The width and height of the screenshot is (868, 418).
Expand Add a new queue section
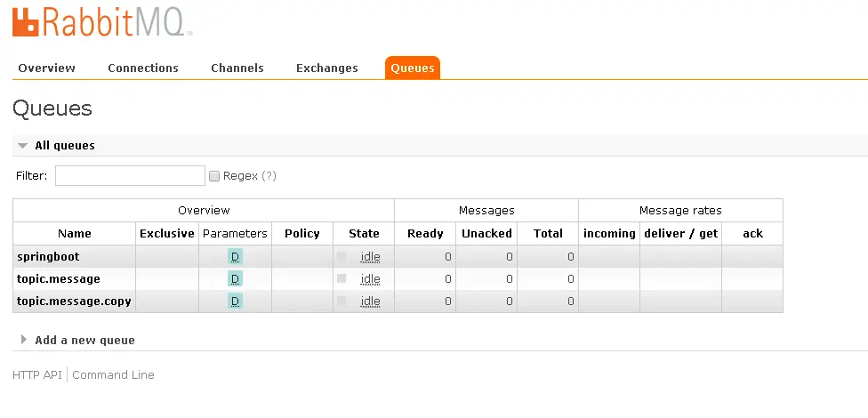[x=23, y=341]
